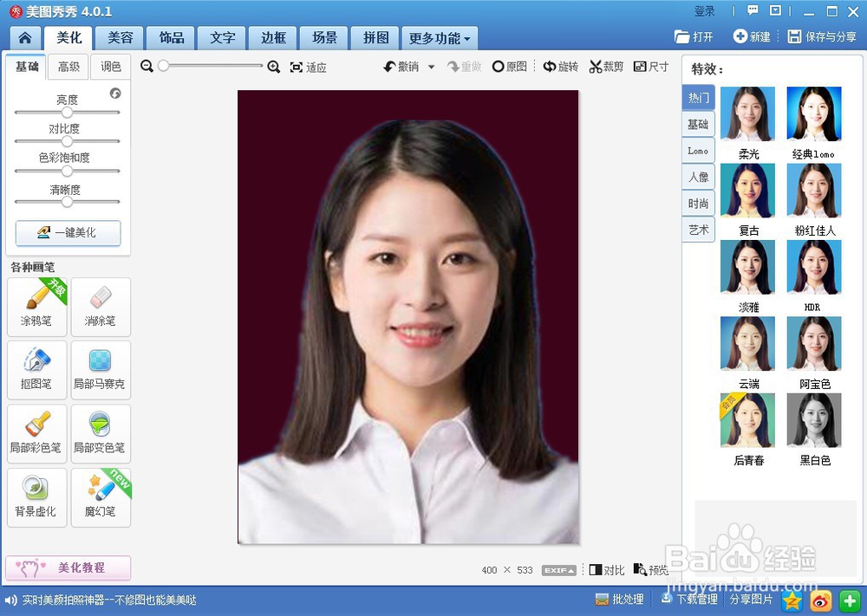Select the 涂鸦笔 doodle brush tool
Viewport: 867px width, 616px height.
37,308
